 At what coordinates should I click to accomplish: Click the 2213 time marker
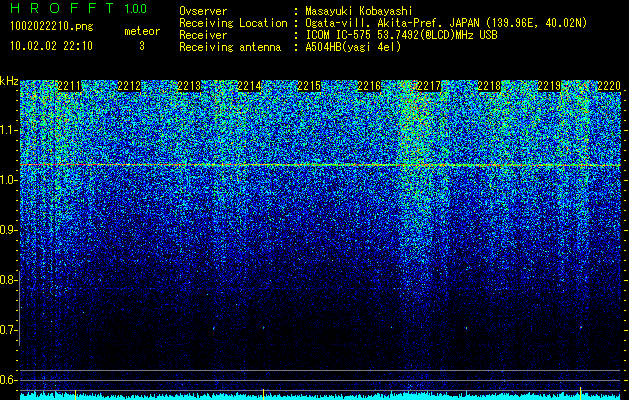tap(189, 86)
